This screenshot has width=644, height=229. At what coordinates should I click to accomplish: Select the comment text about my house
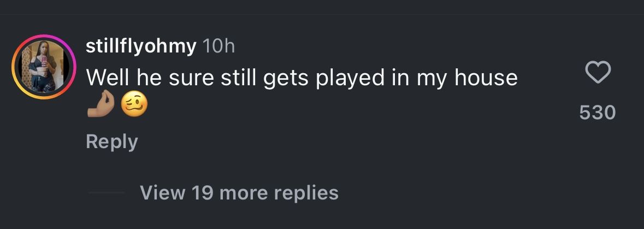coord(302,78)
